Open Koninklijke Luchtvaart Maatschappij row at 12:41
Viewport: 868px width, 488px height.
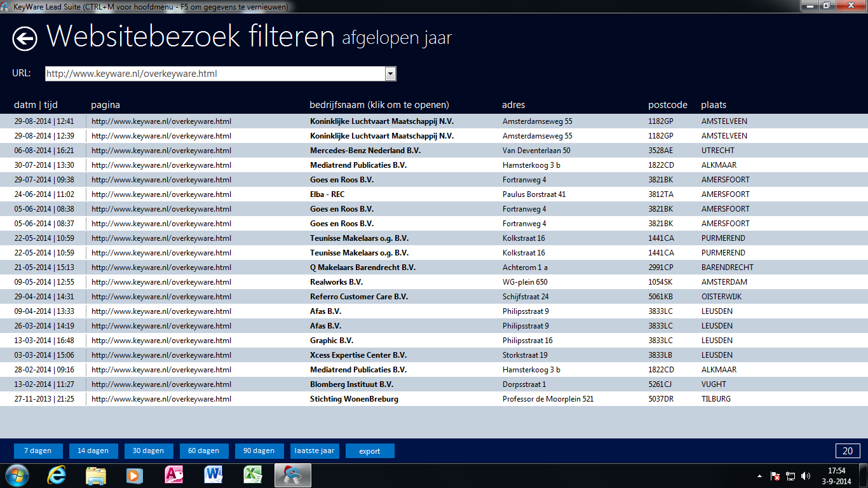pyautogui.click(x=382, y=121)
